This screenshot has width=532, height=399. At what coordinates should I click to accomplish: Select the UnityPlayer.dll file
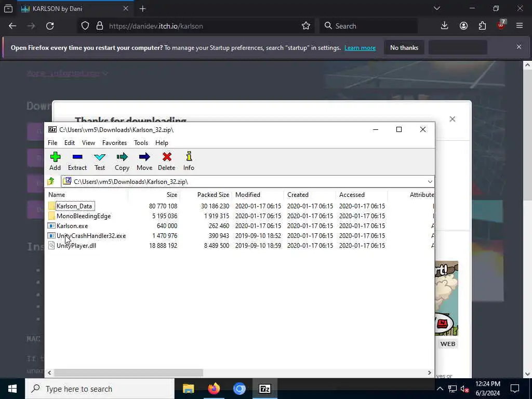tap(76, 245)
